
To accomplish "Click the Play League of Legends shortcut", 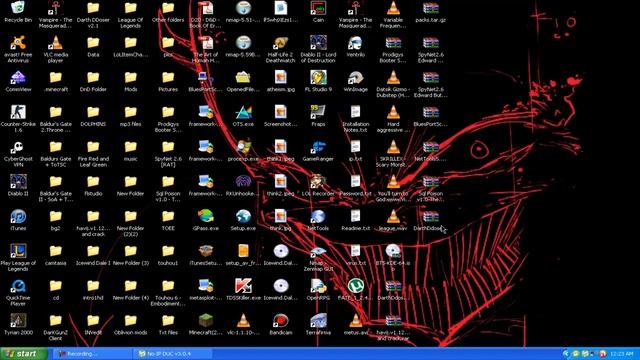I will tap(18, 251).
